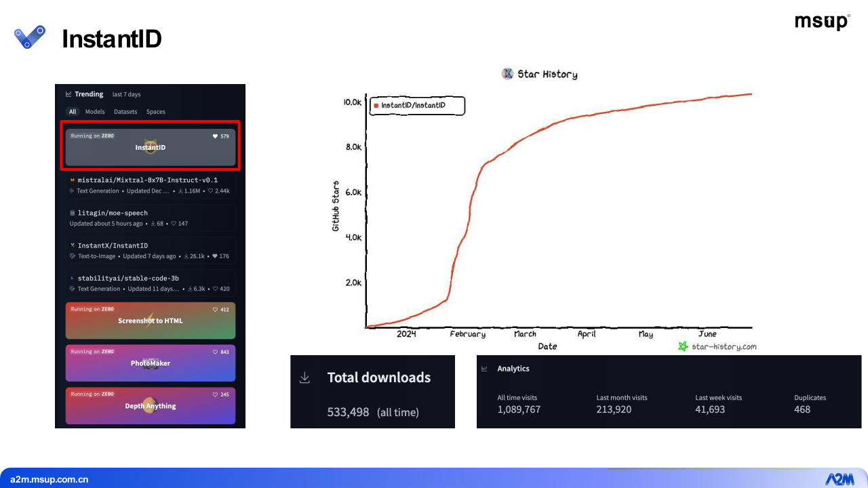The height and width of the screenshot is (488, 868).
Task: Like the PhotoMaker space via heart icon
Action: 216,352
